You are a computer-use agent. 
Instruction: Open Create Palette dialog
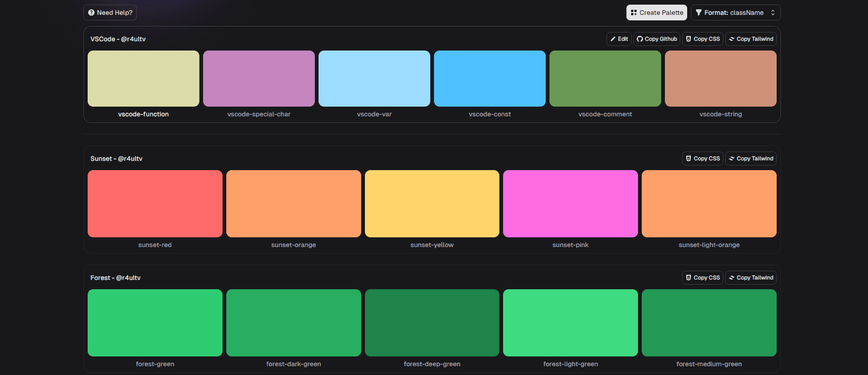[657, 13]
